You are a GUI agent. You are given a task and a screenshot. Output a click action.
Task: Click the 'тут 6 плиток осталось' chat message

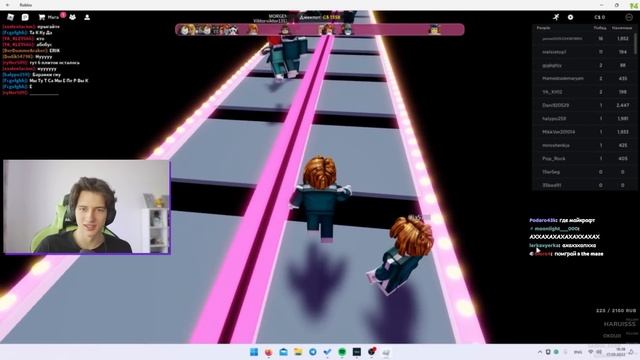coord(55,63)
